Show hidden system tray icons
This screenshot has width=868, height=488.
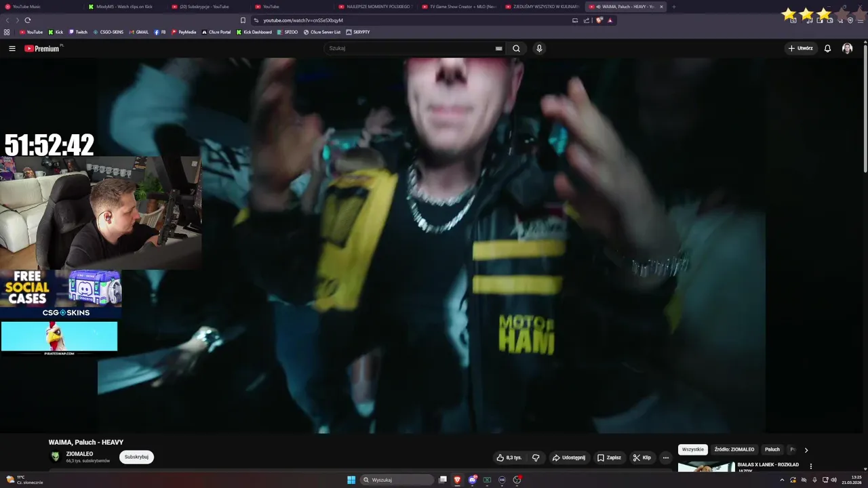[x=782, y=480]
